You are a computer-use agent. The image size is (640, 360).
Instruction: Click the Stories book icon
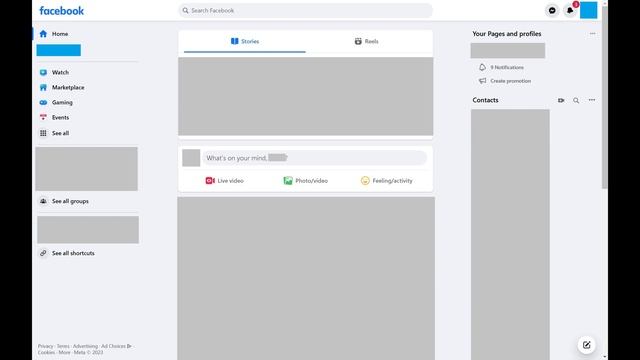[x=234, y=41]
